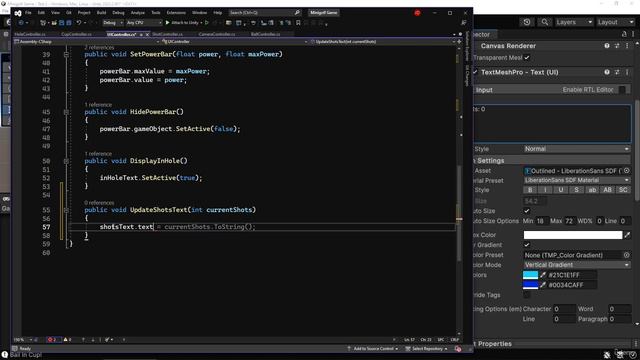Screen dimensions: 640x360
Task: Open the View menu
Action: pos(55,13)
